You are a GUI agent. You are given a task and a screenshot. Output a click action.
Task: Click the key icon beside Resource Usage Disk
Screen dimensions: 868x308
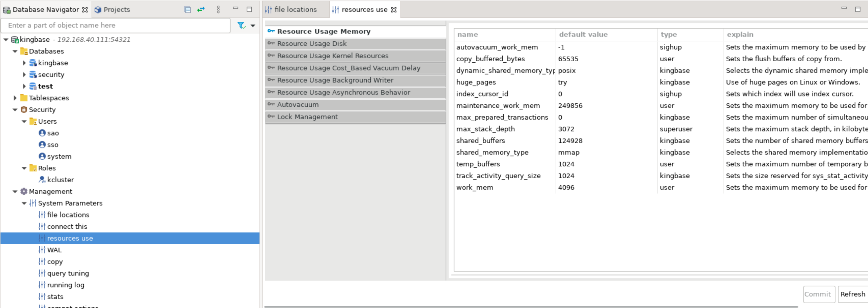click(271, 43)
